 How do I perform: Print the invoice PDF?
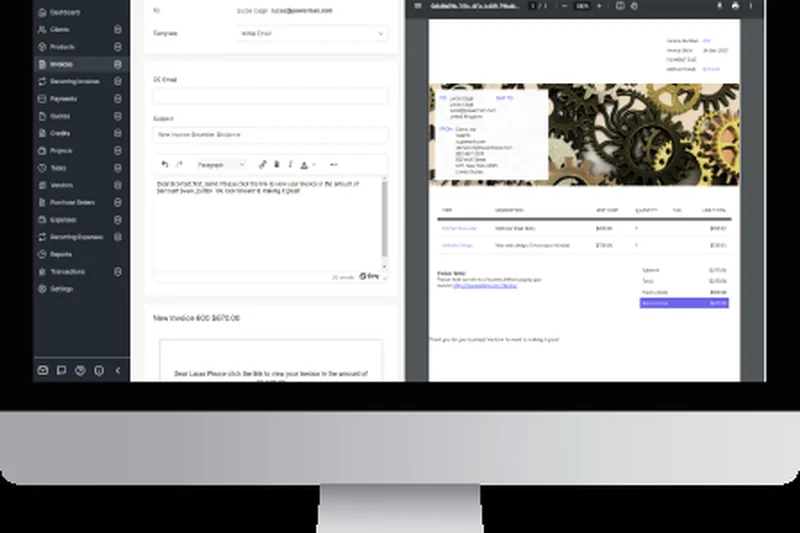click(x=735, y=6)
